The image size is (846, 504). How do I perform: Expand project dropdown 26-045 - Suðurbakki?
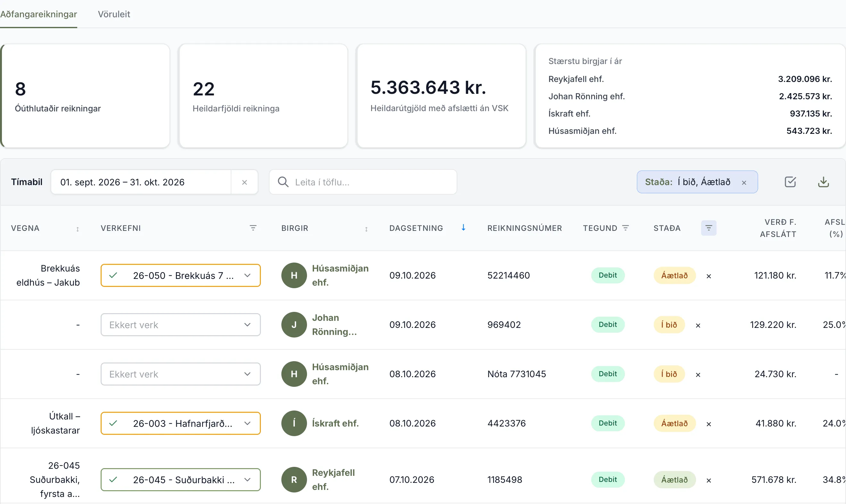pos(180,480)
